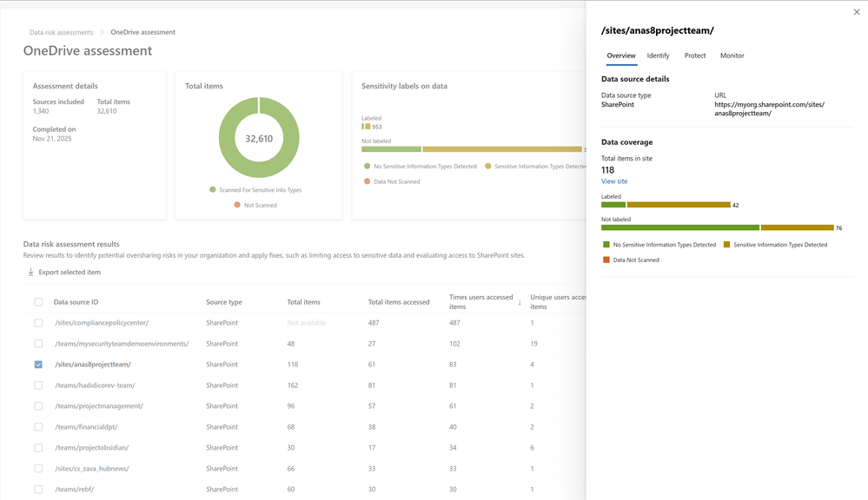Open the Monitor tab
The height and width of the screenshot is (500, 868).
point(732,56)
